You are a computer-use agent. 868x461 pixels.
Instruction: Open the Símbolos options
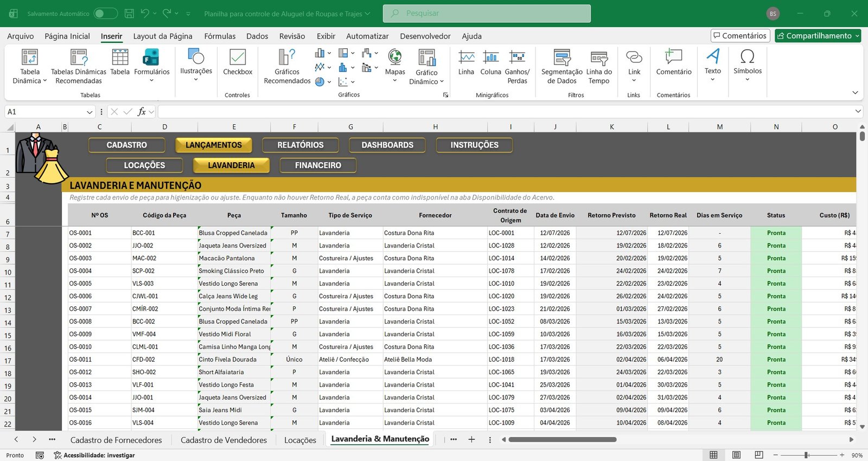(x=747, y=65)
